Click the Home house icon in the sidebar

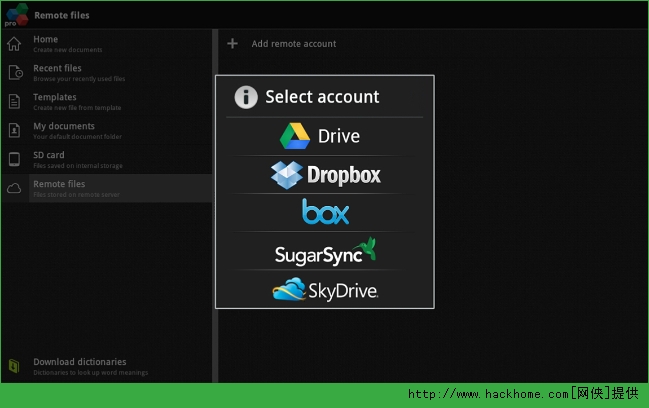pyautogui.click(x=14, y=44)
